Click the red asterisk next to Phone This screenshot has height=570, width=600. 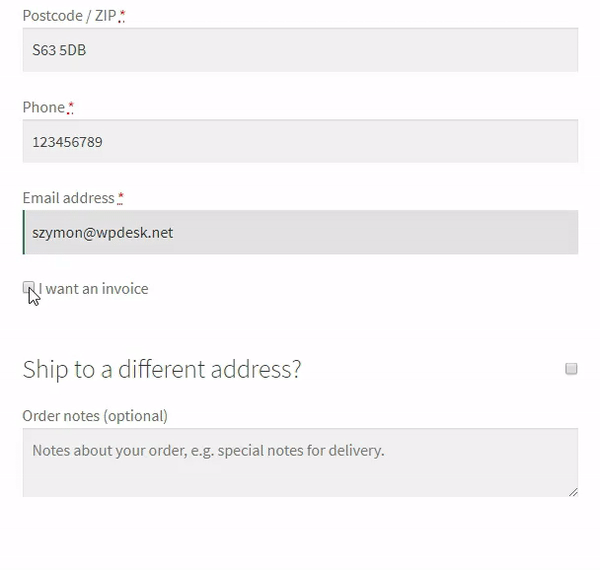pyautogui.click(x=72, y=107)
